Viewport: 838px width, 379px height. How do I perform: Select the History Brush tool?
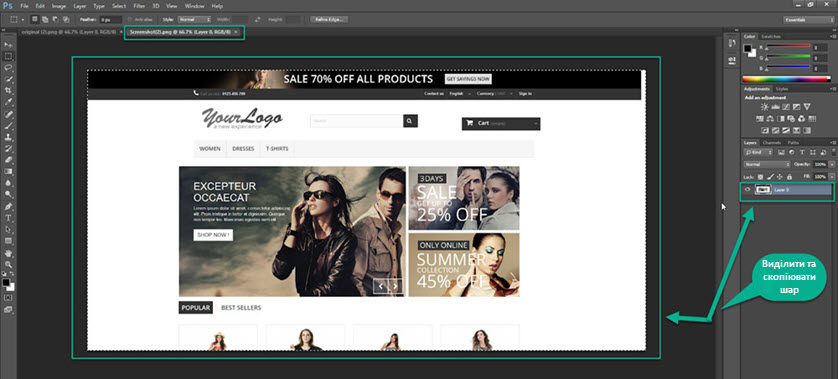9,149
